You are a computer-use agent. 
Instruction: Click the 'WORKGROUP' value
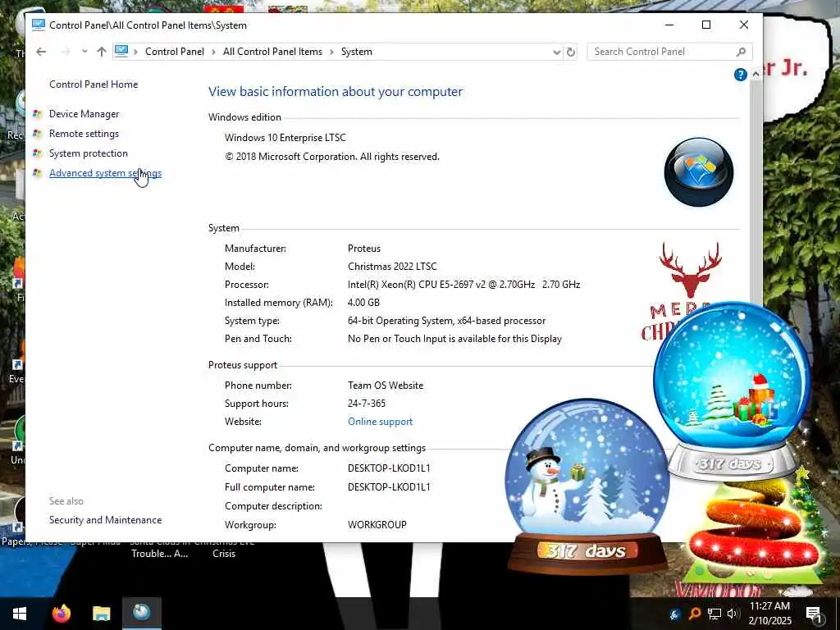tap(377, 524)
